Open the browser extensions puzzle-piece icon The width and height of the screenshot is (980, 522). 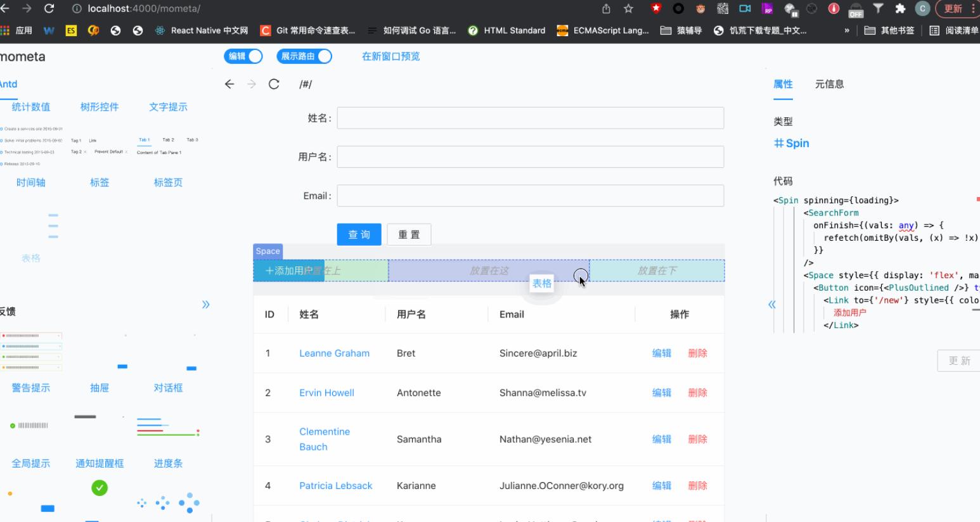(x=899, y=9)
